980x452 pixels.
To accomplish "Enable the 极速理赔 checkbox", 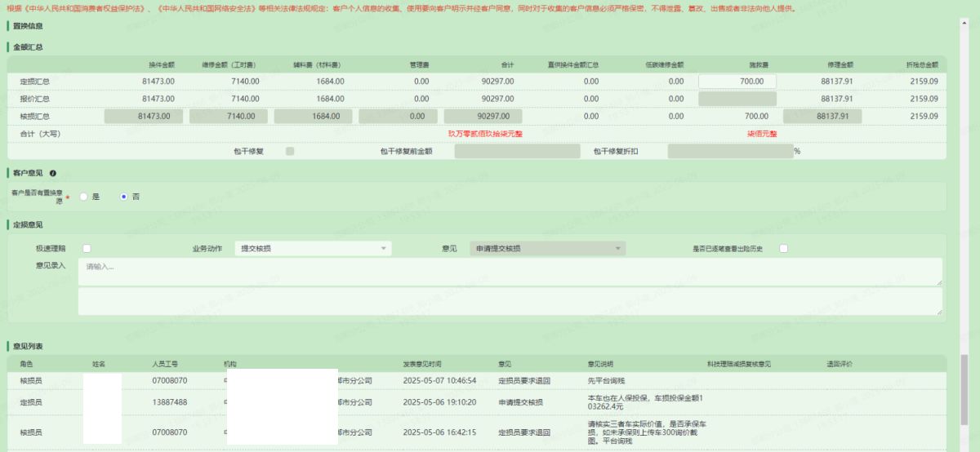I will (87, 248).
